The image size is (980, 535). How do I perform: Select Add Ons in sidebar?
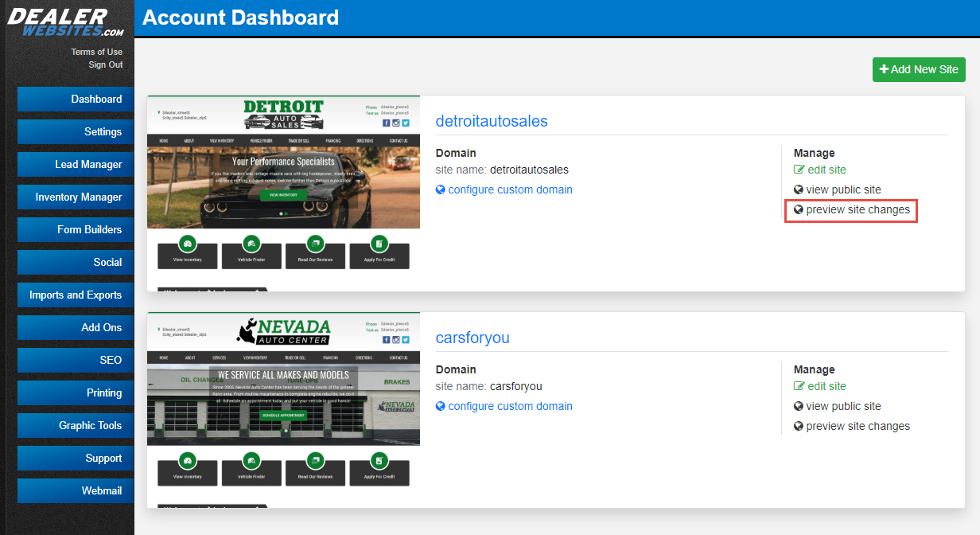pyautogui.click(x=76, y=328)
